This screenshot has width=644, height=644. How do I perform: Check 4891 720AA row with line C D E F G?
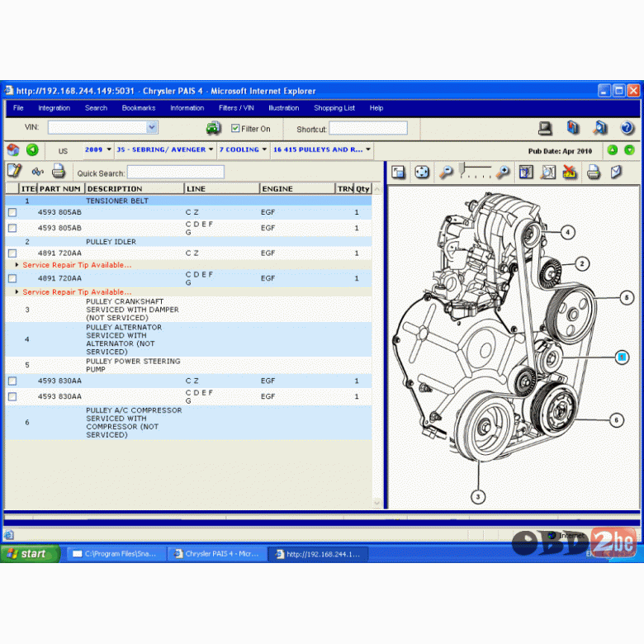point(12,278)
